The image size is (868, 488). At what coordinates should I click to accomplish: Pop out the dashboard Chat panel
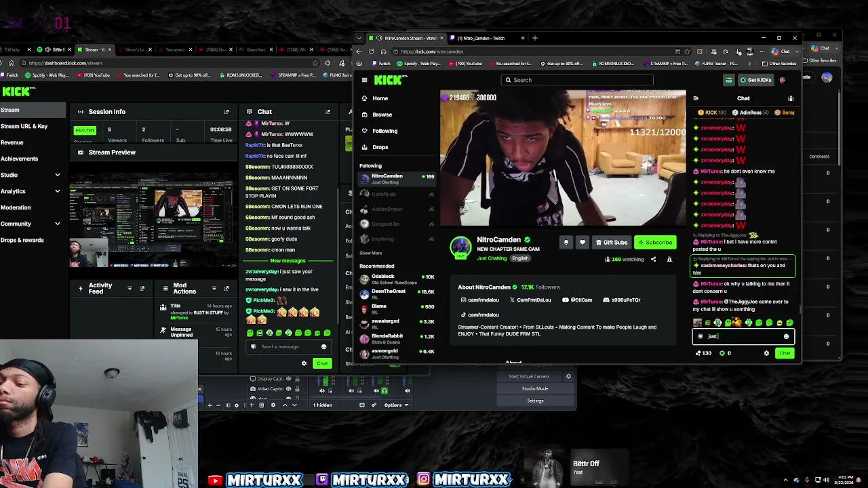(x=328, y=112)
